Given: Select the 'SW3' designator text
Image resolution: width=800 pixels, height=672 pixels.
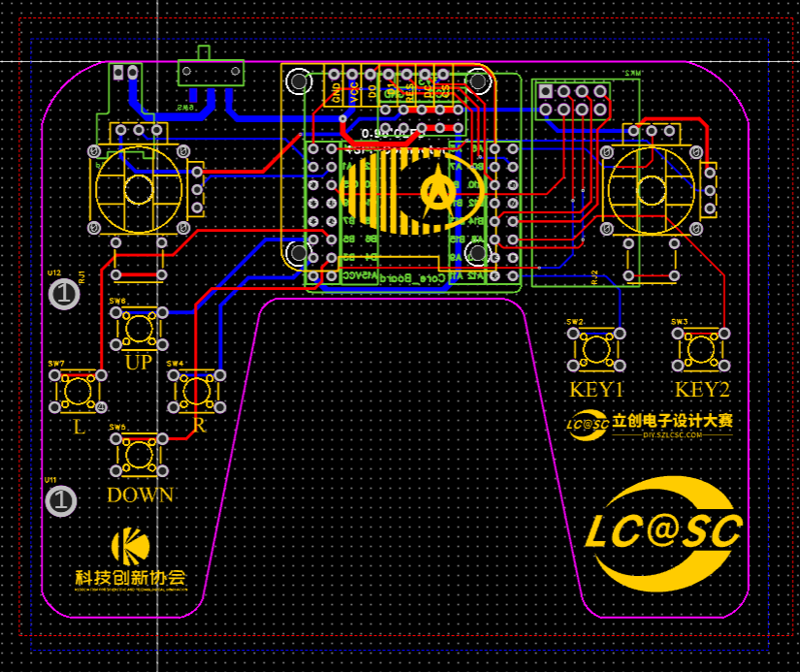Looking at the screenshot, I should (680, 322).
